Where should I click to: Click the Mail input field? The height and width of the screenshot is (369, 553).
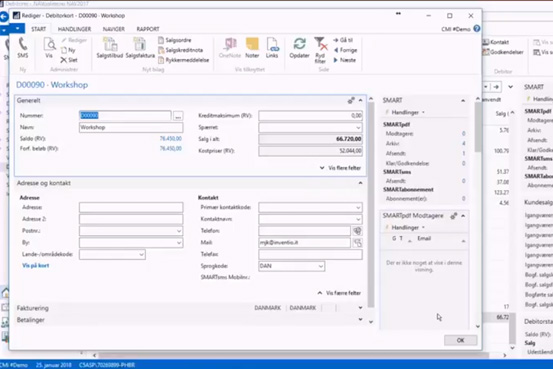tap(305, 243)
